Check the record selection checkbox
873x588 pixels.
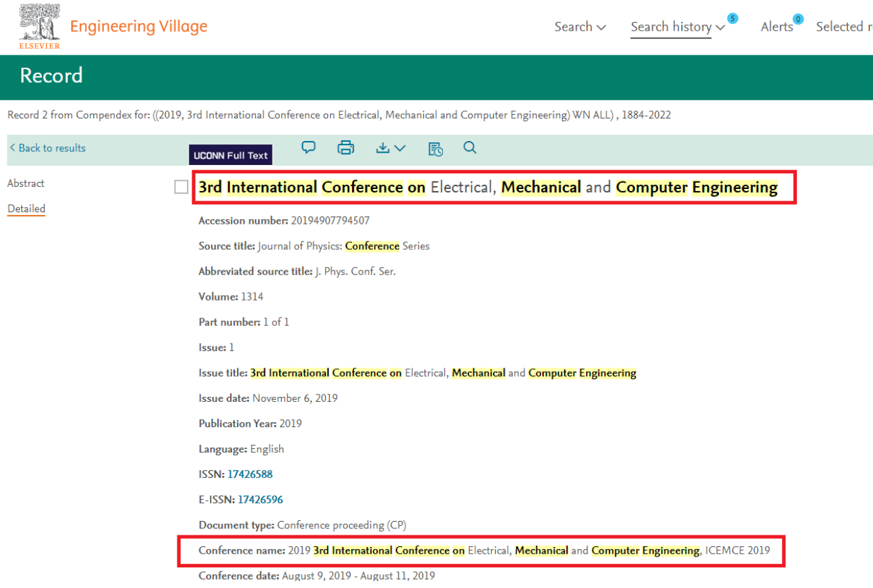[x=181, y=187]
